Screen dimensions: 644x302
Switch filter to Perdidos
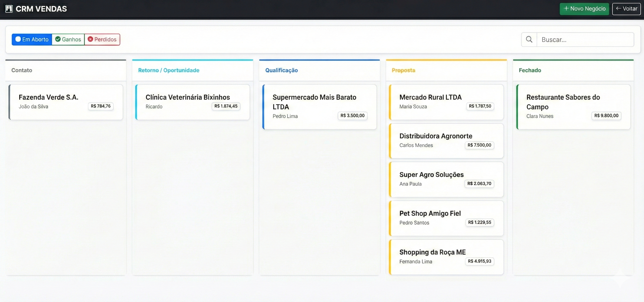pos(102,39)
